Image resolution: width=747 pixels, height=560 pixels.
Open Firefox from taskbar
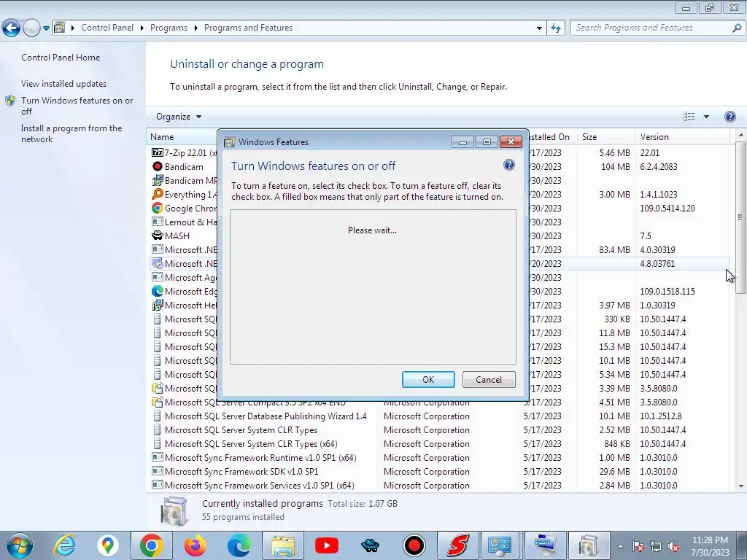coord(196,545)
